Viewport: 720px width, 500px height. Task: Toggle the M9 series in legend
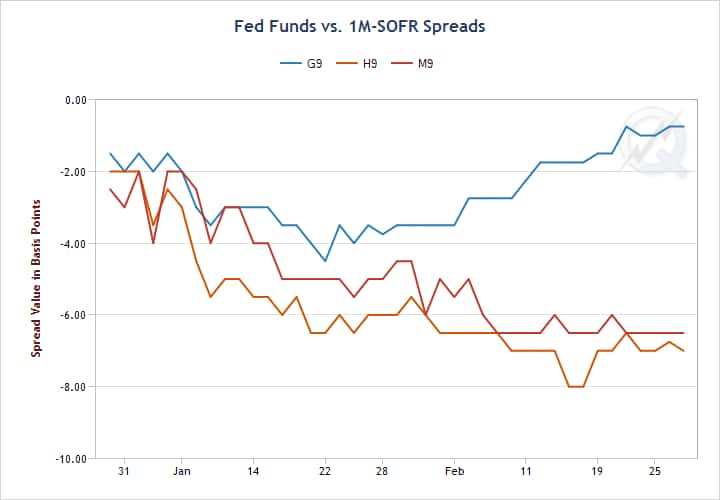pyautogui.click(x=426, y=63)
